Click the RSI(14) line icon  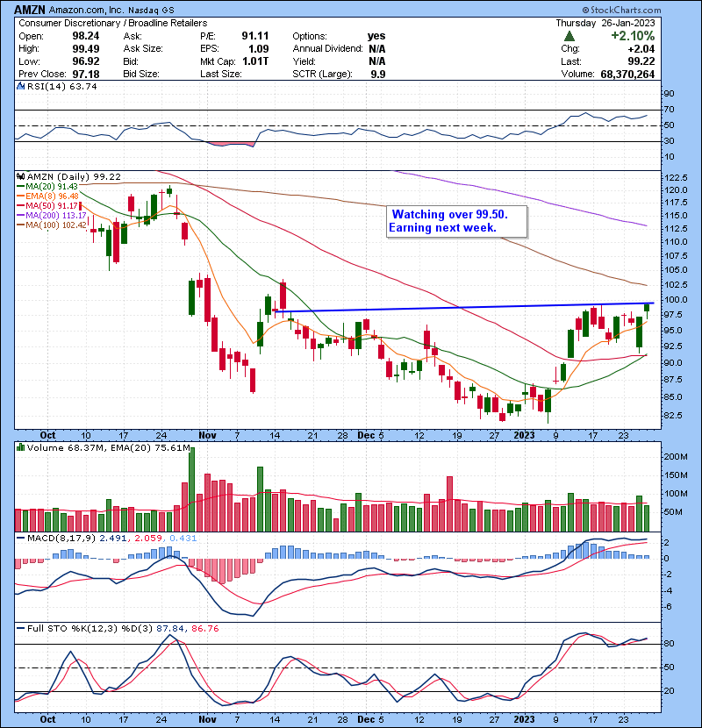tap(20, 86)
